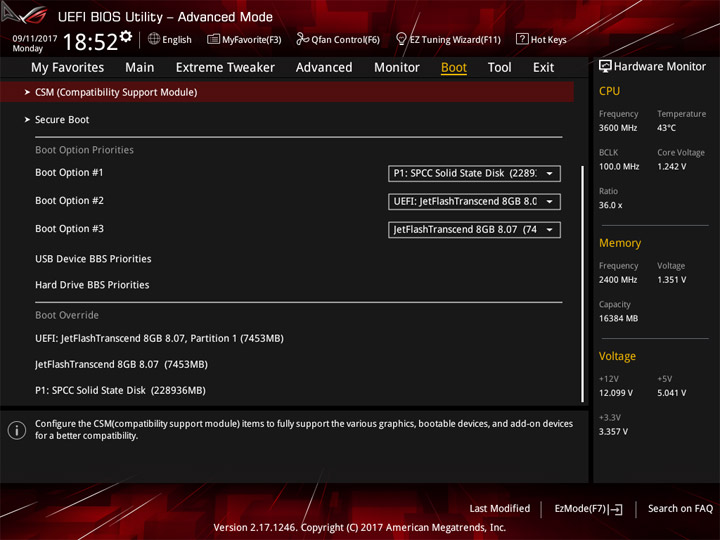
Task: Click the Ratio value 36.0 x
Action: (x=610, y=205)
